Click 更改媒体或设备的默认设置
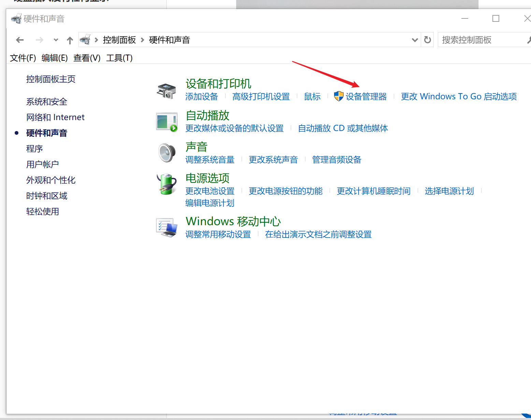 tap(234, 128)
